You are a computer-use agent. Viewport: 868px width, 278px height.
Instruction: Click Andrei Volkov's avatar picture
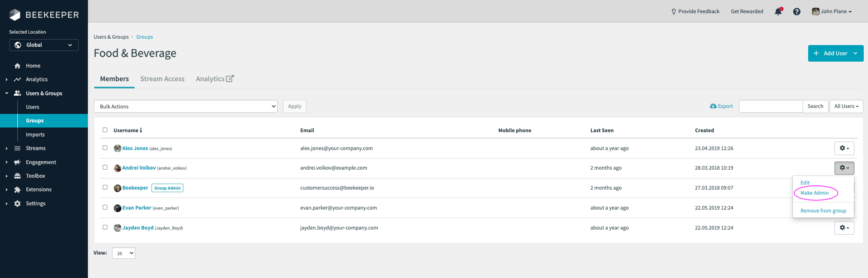click(118, 168)
